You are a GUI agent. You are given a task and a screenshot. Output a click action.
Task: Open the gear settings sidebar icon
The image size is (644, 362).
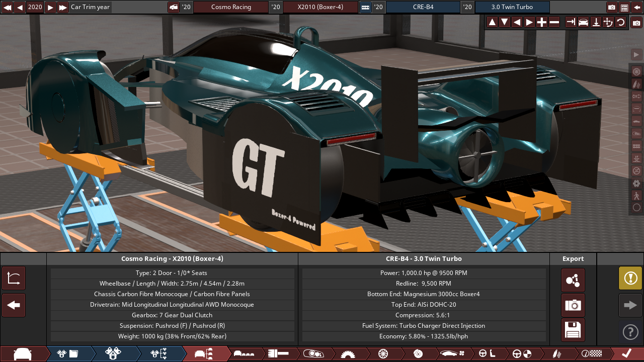click(x=636, y=184)
